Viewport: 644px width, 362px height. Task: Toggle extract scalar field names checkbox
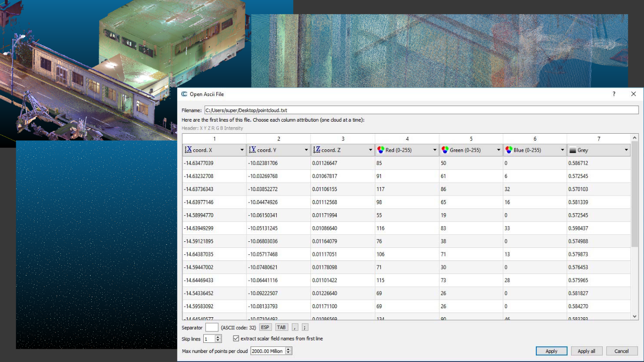tap(236, 339)
